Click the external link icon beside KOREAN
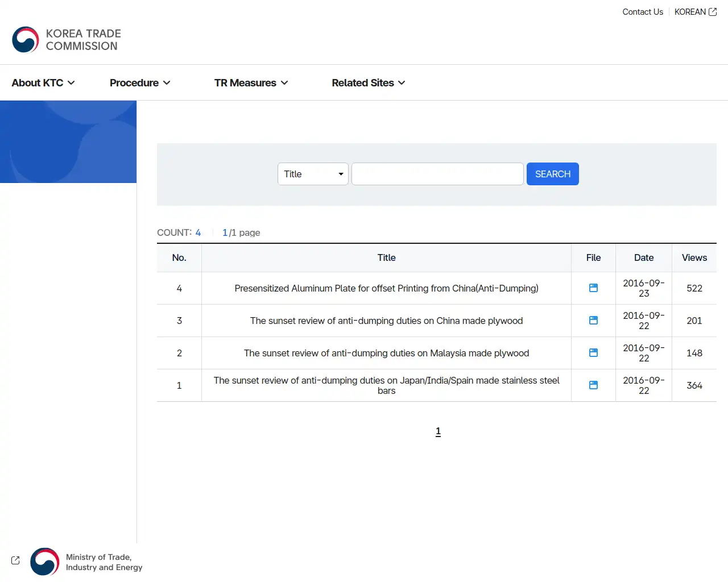728x582 pixels. [x=713, y=12]
